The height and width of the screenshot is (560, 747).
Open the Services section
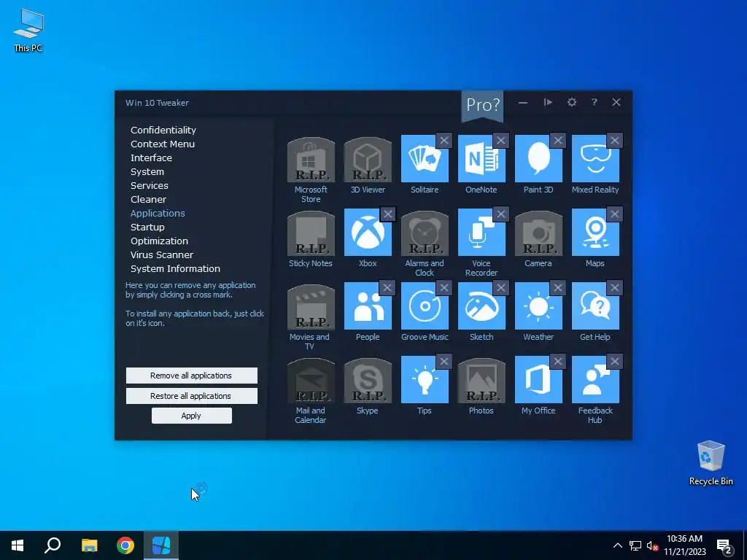149,185
